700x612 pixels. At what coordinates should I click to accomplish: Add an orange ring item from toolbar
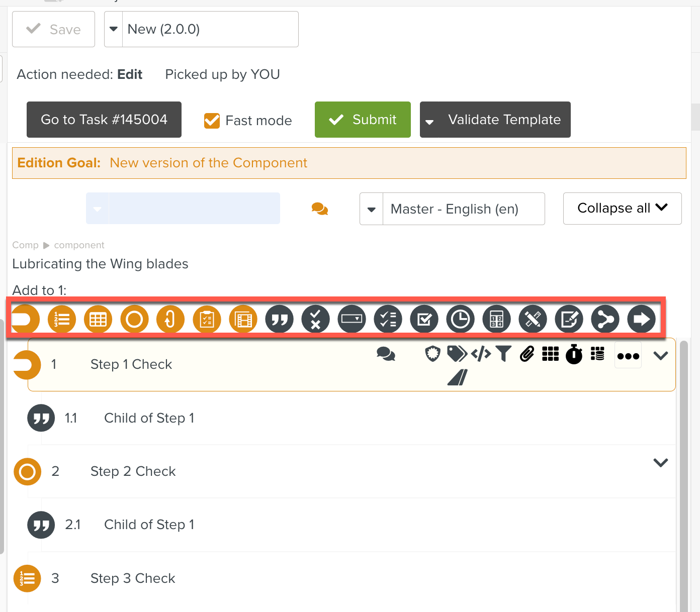[x=134, y=319]
